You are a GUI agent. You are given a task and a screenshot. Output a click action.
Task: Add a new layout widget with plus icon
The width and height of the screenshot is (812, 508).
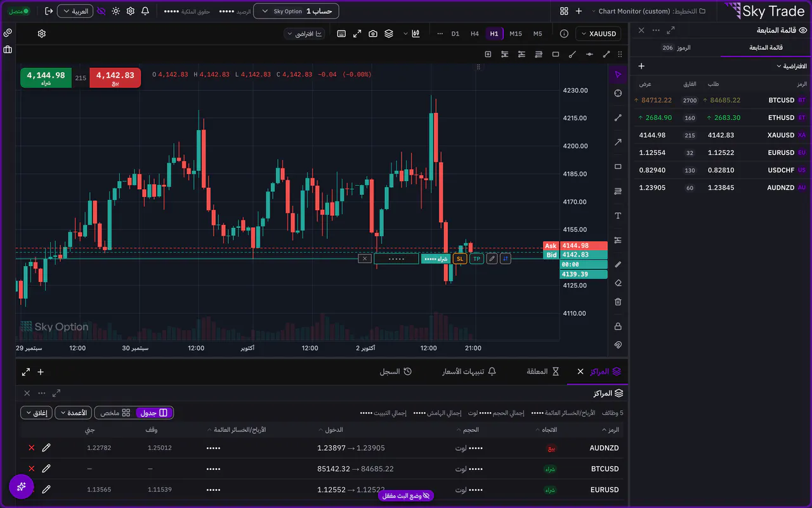(x=579, y=11)
